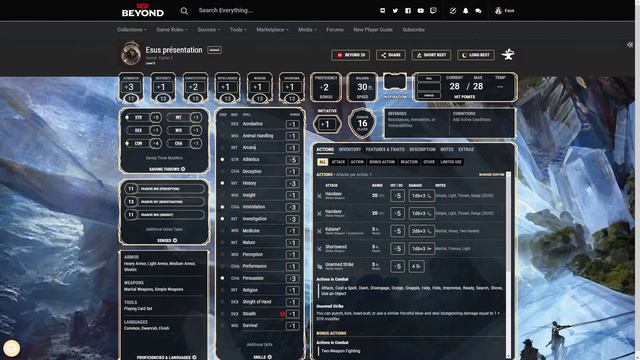Click the search magnifier icon

184,11
